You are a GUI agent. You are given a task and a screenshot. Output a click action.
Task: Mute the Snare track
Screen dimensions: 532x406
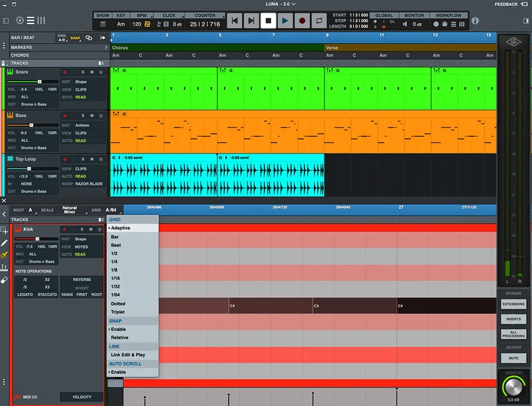pyautogui.click(x=92, y=72)
